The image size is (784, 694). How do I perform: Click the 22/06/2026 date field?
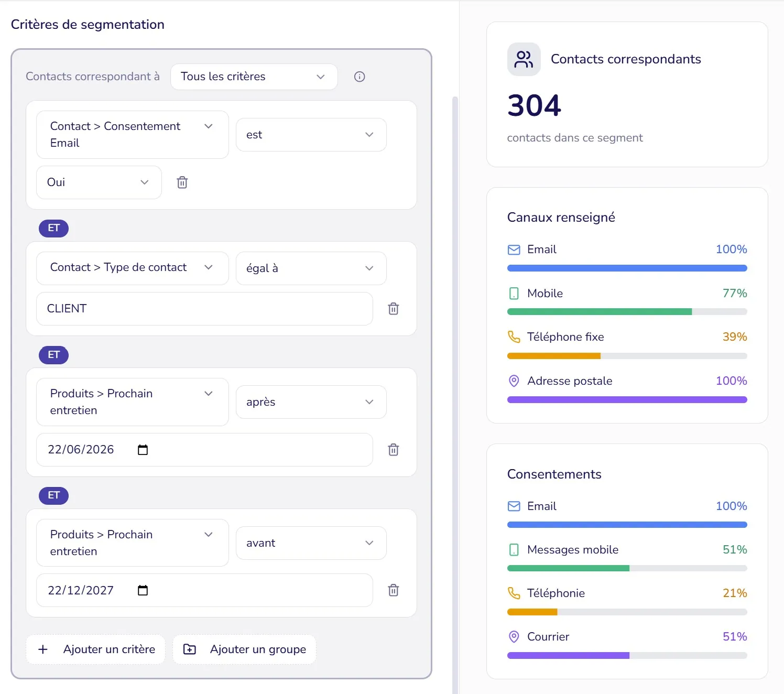204,450
